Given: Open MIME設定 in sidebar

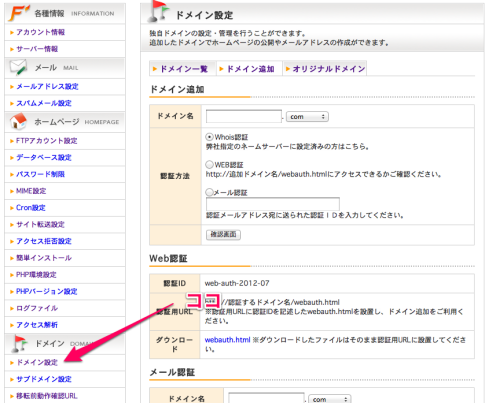Looking at the screenshot, I should [x=31, y=191].
